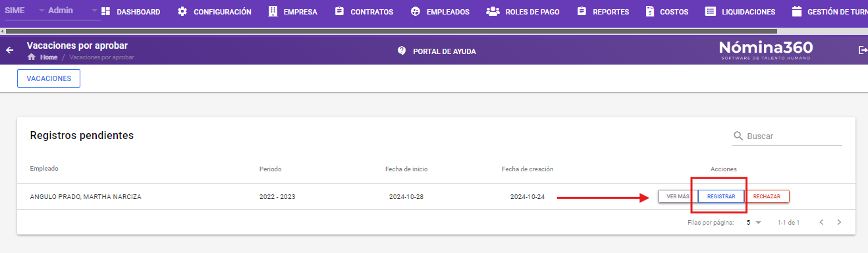This screenshot has height=253, width=868.
Task: Sort by Fecha de inicio header
Action: click(x=406, y=169)
